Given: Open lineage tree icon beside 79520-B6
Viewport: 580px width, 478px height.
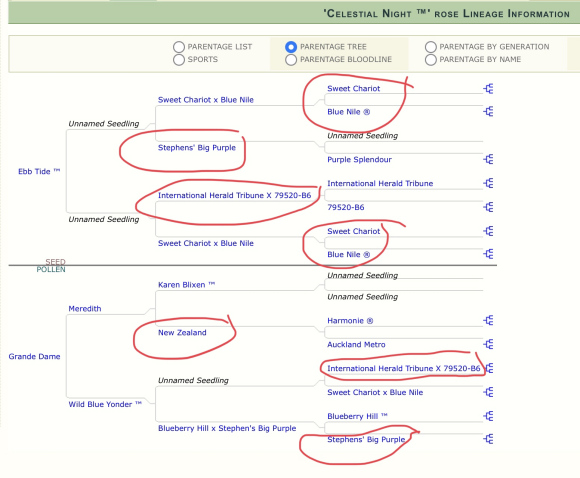Looking at the screenshot, I should click(488, 207).
